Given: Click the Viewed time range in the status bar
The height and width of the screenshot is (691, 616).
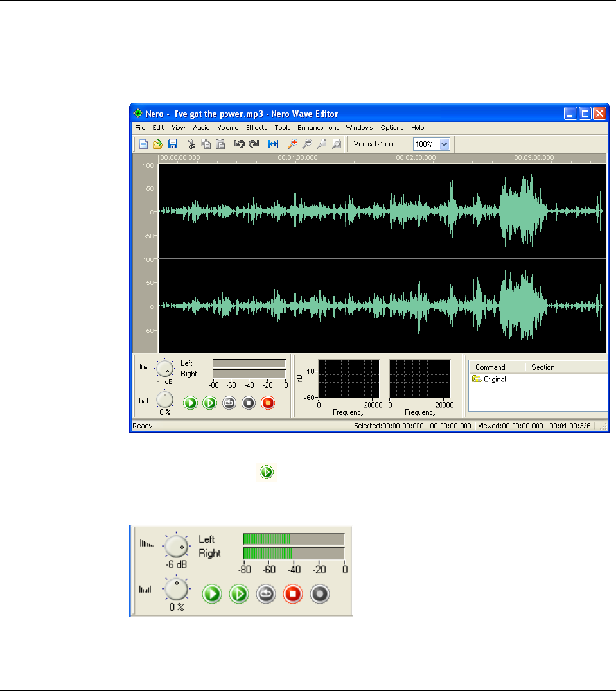Looking at the screenshot, I should pos(534,426).
